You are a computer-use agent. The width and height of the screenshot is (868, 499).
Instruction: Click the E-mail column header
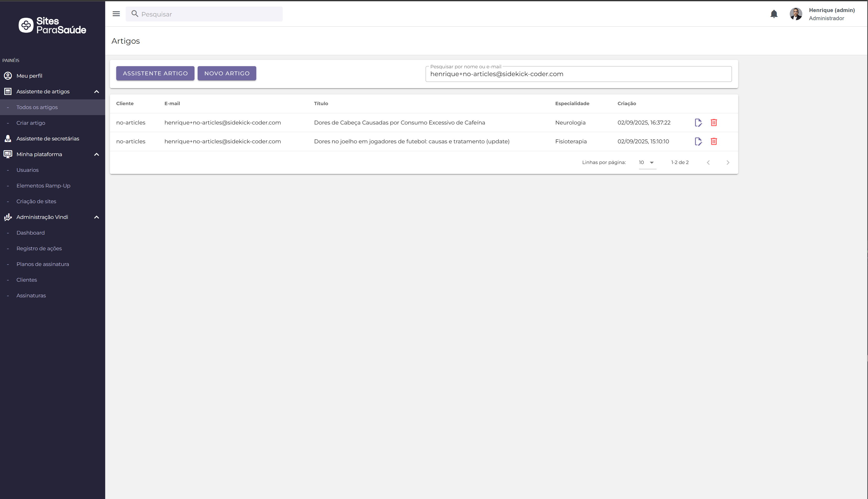coord(172,104)
